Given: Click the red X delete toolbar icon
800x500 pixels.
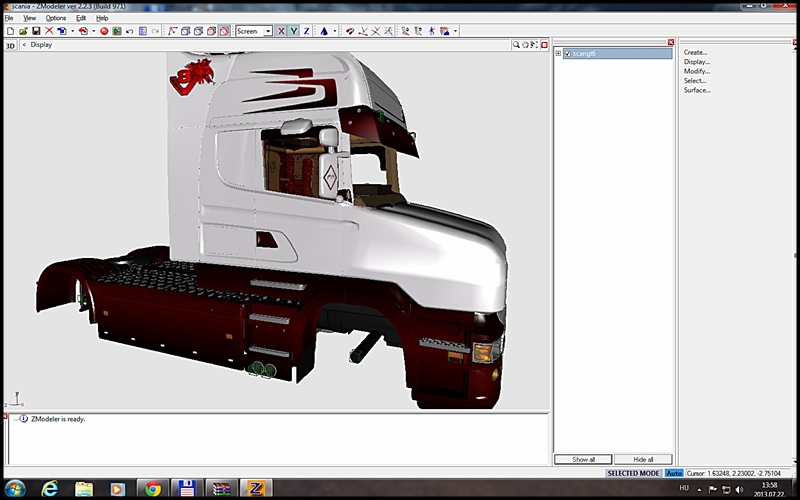Looking at the screenshot, I should [x=48, y=31].
